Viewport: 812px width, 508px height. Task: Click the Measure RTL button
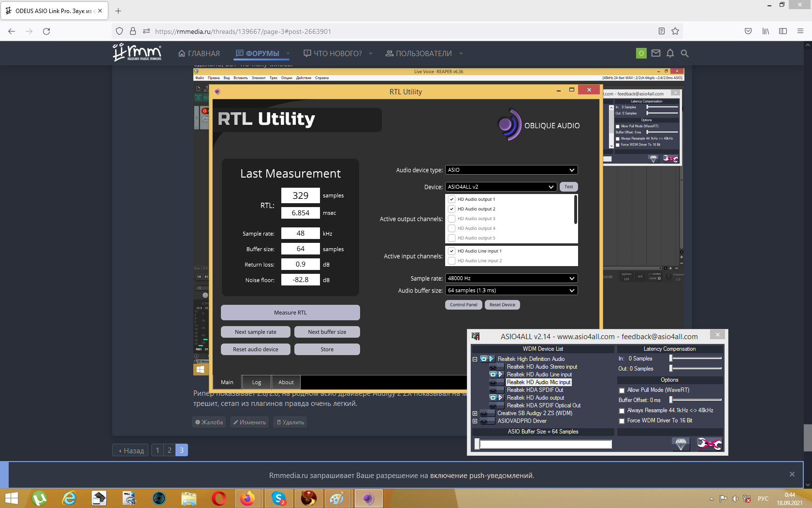pyautogui.click(x=290, y=313)
